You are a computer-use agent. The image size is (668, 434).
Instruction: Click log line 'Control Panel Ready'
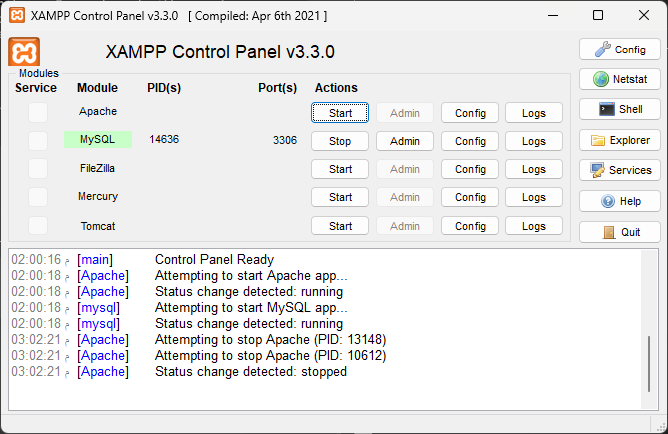pyautogui.click(x=214, y=259)
